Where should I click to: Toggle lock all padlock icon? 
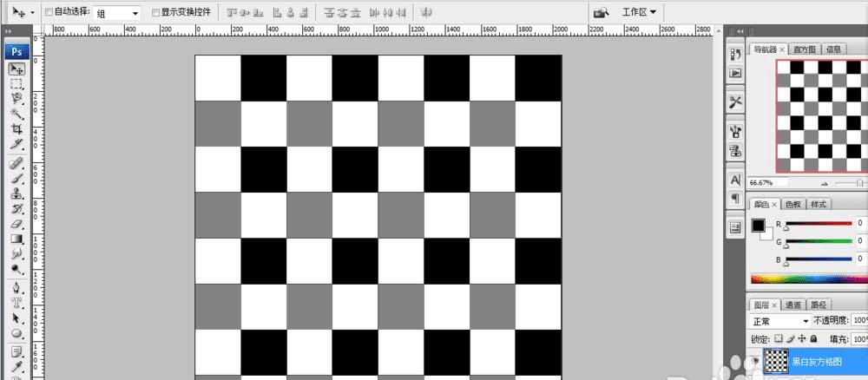click(813, 338)
